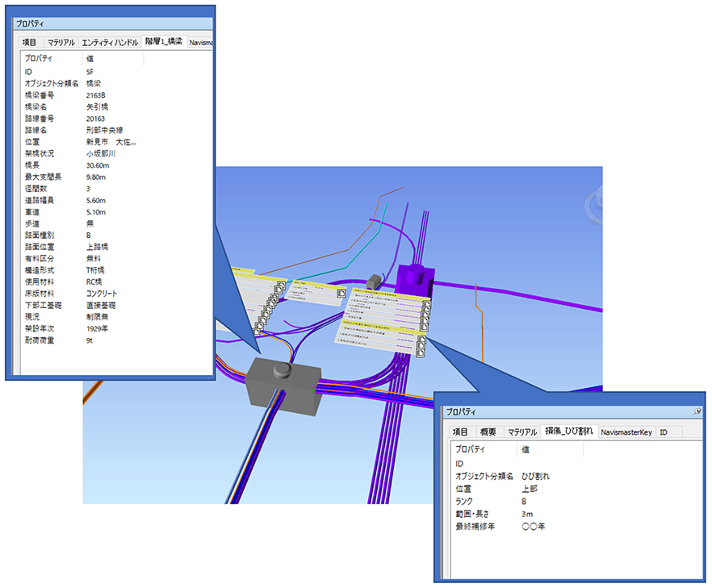
Task: Select the value 30.60m for 橋長
Action: [x=98, y=165]
